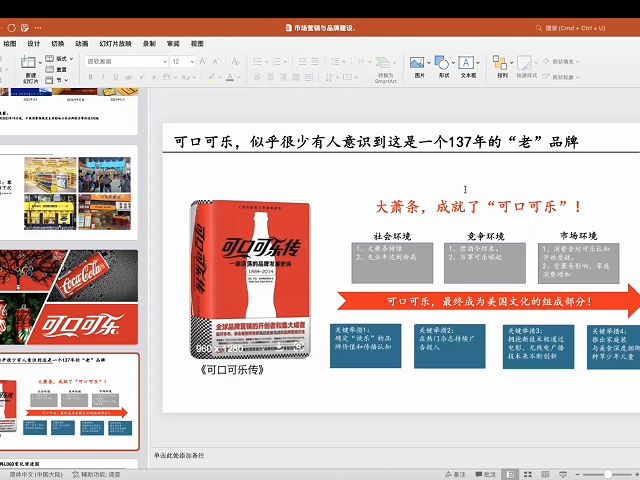Viewport: 640px width, 480px height.
Task: Open the Draw (绘图) ribbon tab
Action: point(10,44)
